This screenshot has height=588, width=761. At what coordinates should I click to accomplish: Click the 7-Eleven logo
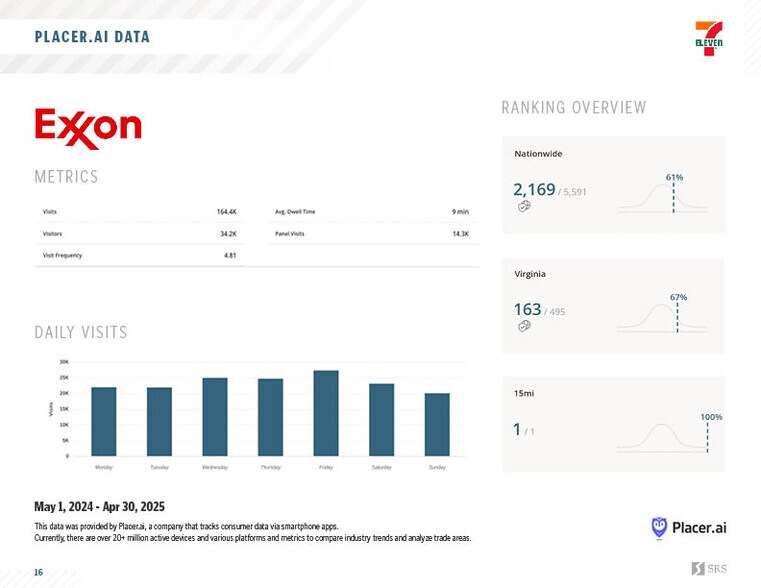709,39
